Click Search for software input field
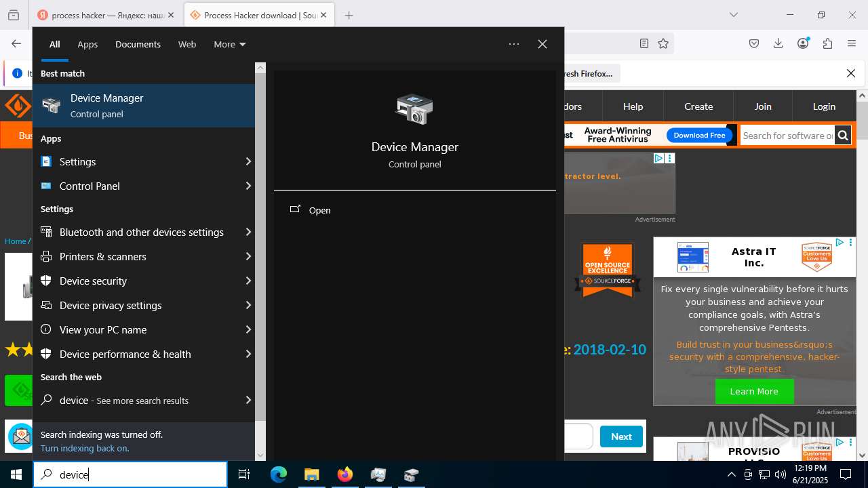Image resolution: width=868 pixels, height=488 pixels. tap(787, 136)
